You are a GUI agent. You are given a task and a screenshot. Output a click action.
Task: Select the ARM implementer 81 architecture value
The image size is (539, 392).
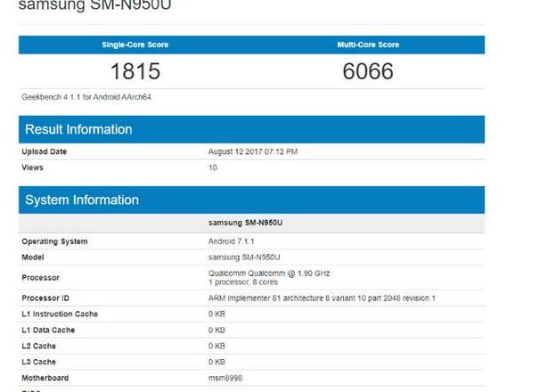(322, 298)
